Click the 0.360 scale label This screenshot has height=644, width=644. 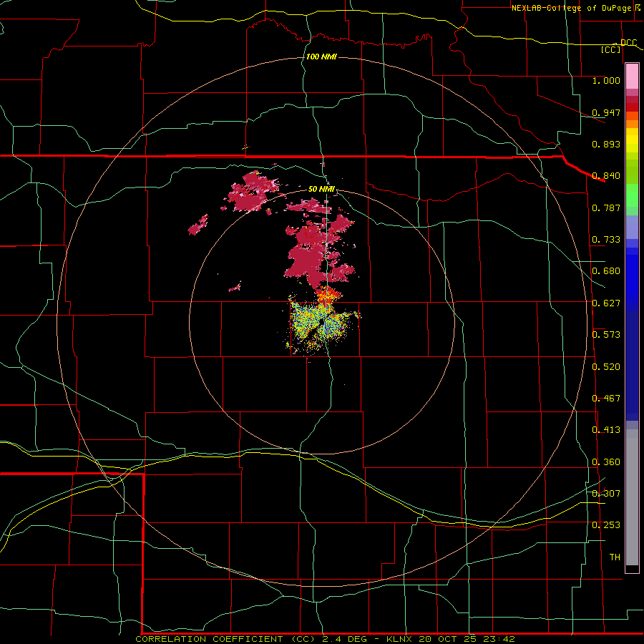click(606, 462)
